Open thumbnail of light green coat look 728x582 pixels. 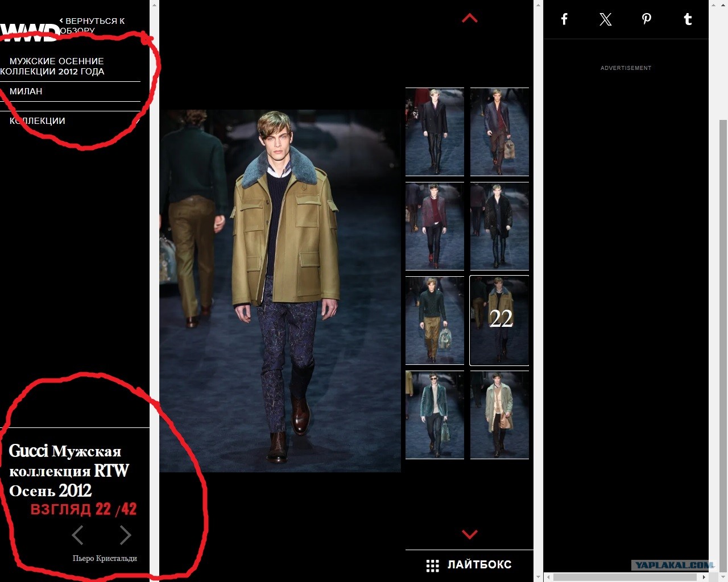point(499,415)
